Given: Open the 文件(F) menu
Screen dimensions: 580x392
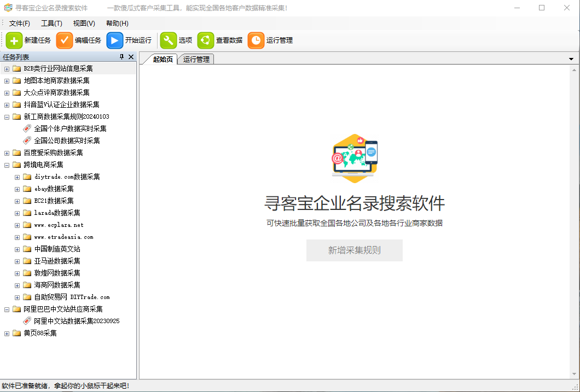Looking at the screenshot, I should pyautogui.click(x=20, y=24).
